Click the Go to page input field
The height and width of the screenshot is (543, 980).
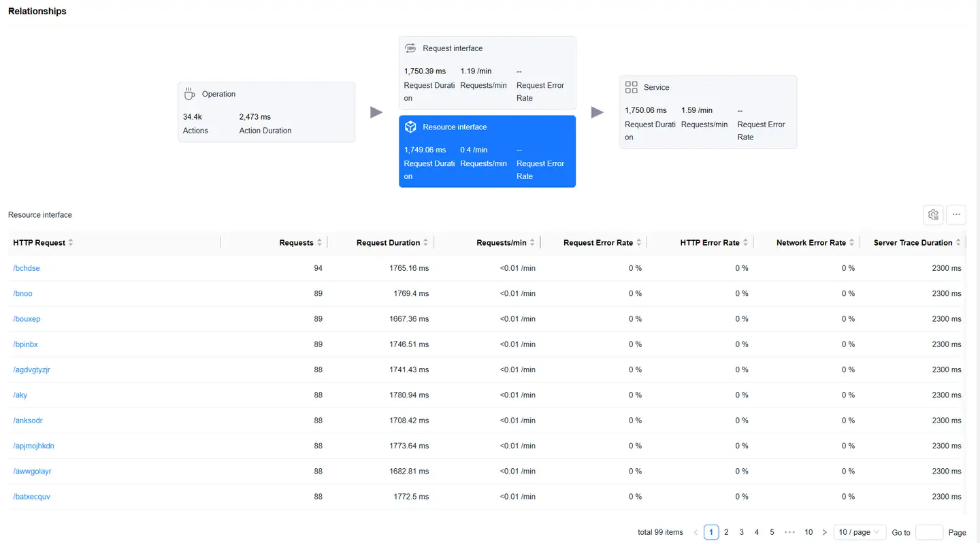tap(929, 532)
